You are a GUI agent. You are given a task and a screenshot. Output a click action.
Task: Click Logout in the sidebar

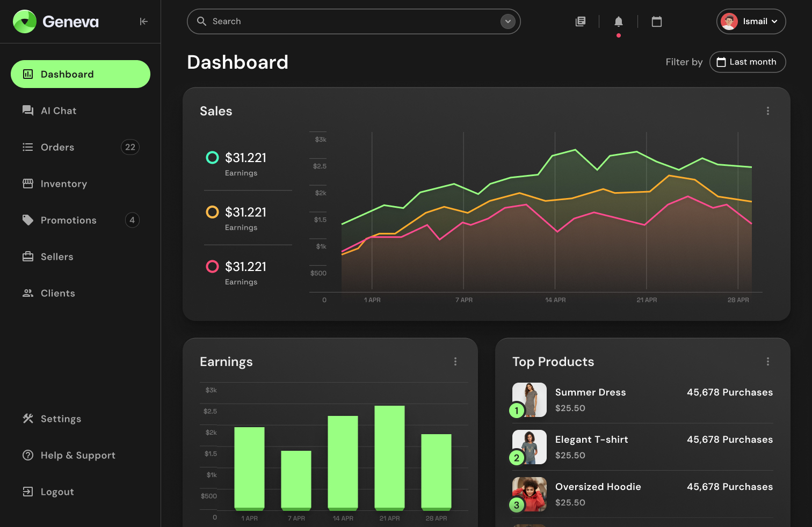pyautogui.click(x=57, y=492)
